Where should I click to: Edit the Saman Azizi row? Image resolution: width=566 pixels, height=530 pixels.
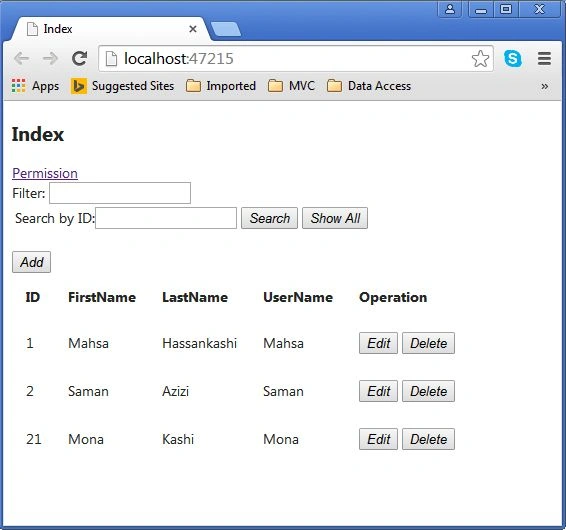pos(378,391)
